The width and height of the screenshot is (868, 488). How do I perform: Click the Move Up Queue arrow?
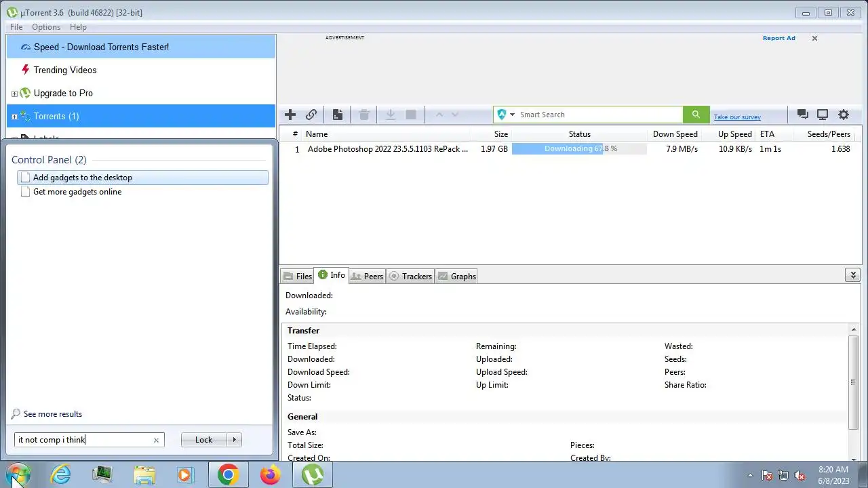(439, 115)
